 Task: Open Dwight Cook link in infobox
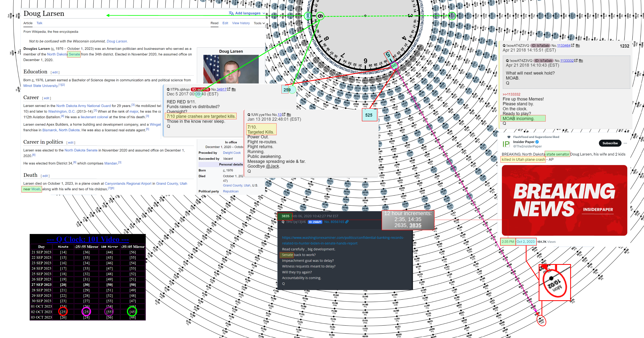232,153
